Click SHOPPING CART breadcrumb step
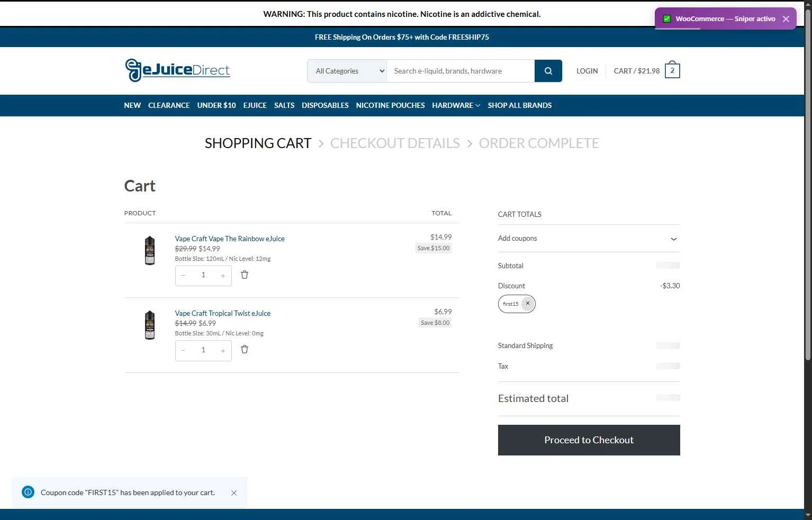Screen dimensions: 812x520 [x=258, y=143]
